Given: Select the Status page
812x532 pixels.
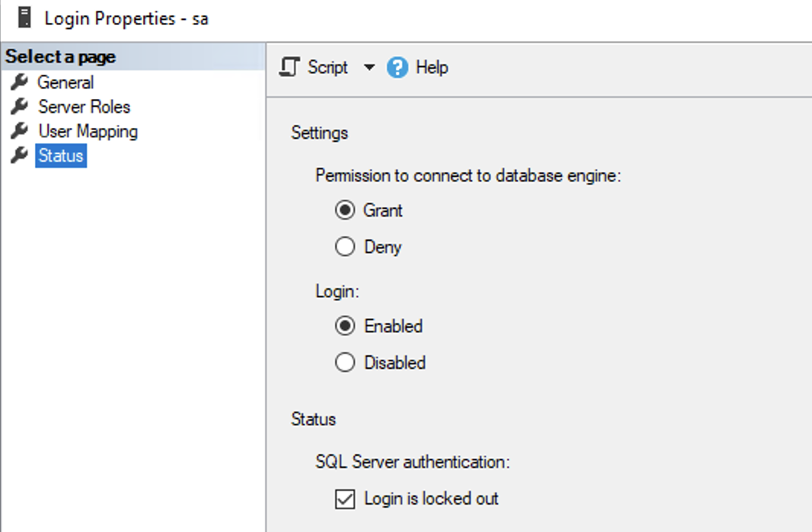Looking at the screenshot, I should [x=61, y=155].
